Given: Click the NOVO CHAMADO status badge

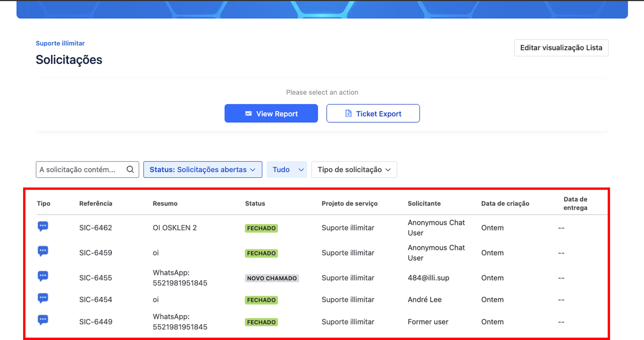Looking at the screenshot, I should [272, 278].
